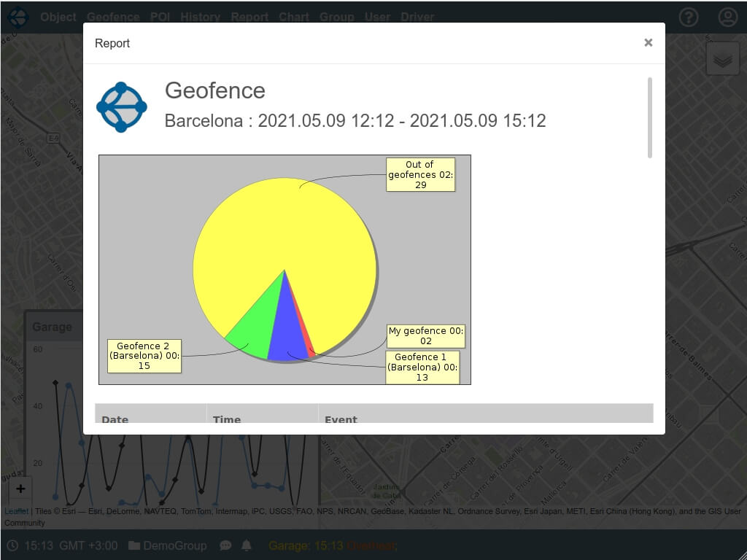Click the help question mark icon
747x560 pixels.
tap(689, 17)
